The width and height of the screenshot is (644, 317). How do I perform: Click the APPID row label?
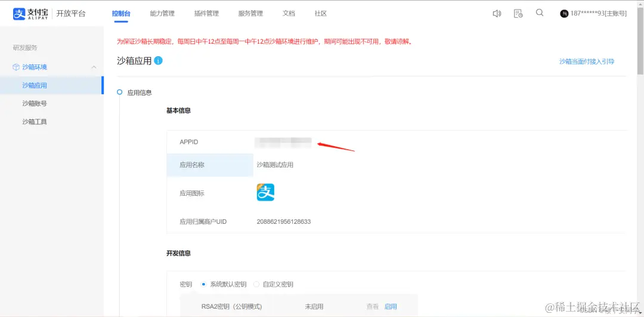point(189,142)
